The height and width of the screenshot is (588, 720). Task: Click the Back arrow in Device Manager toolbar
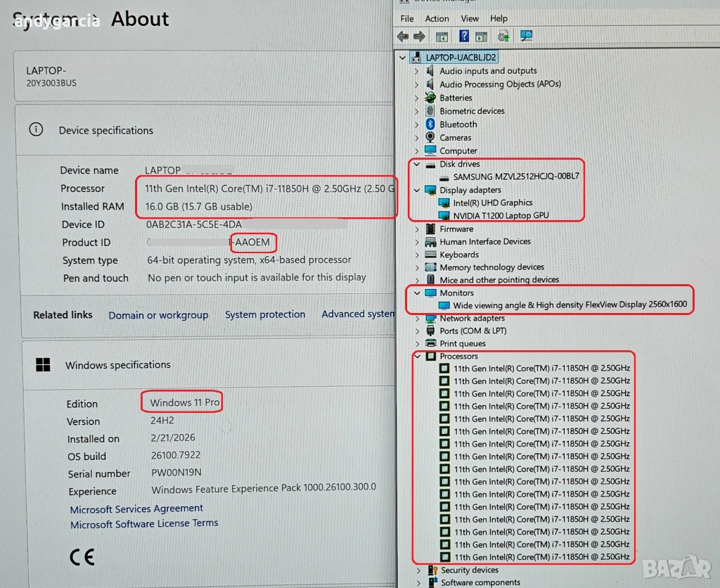(x=403, y=37)
